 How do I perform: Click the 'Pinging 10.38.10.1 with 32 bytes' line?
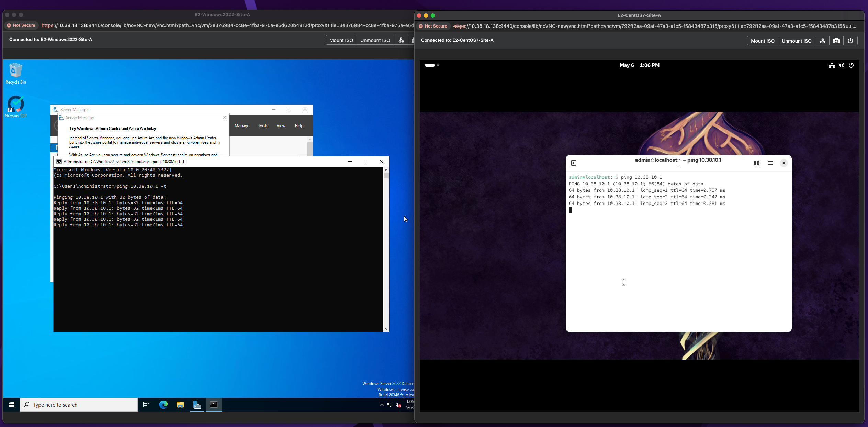110,197
